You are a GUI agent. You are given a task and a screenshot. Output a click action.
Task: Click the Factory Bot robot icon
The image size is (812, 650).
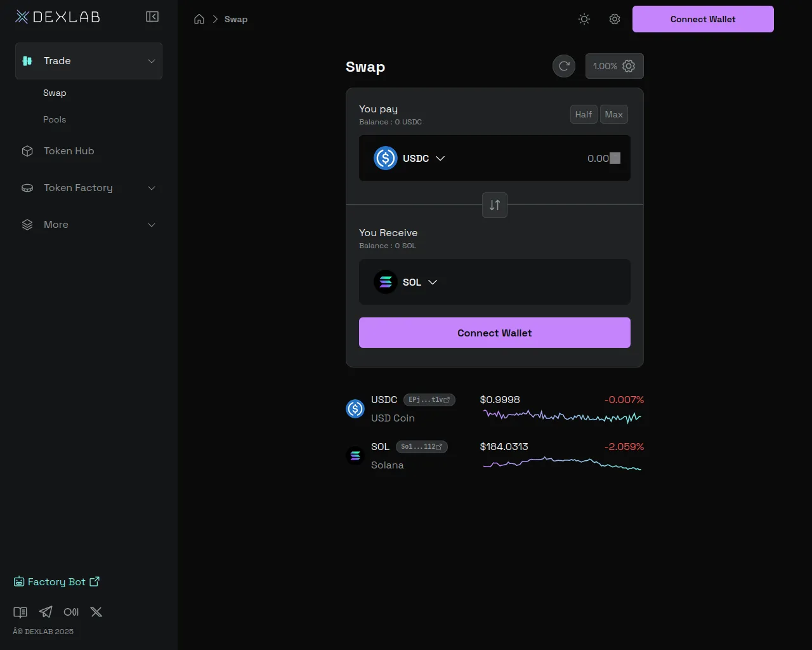[19, 581]
